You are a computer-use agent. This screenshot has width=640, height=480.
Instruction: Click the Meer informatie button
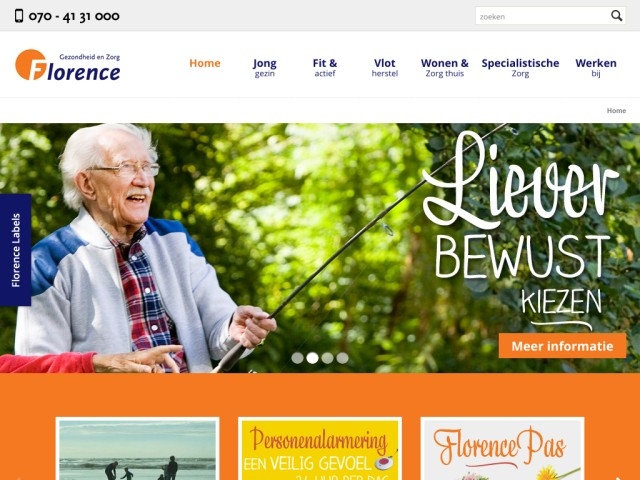(x=562, y=346)
